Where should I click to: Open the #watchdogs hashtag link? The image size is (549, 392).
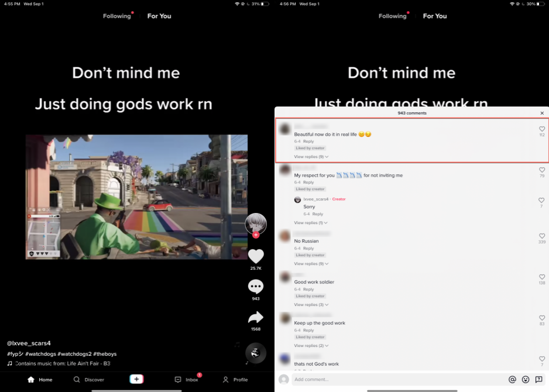(40, 354)
